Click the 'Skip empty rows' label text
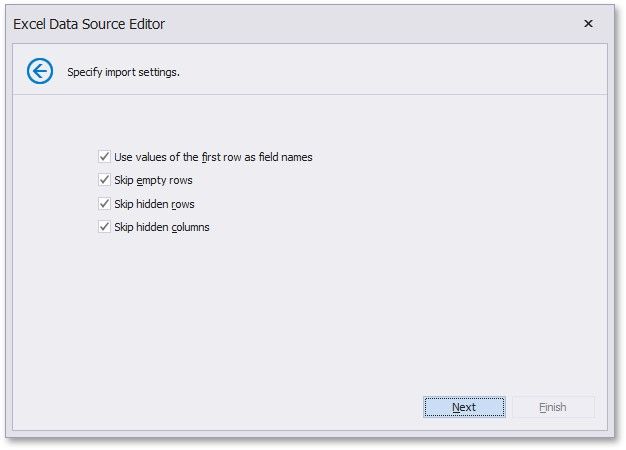 tap(153, 180)
